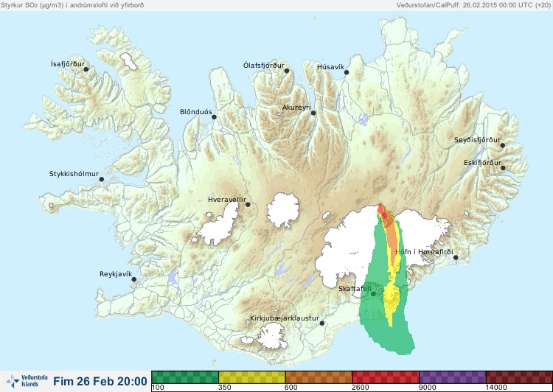Select the Reykjavík marker dot
553x392 pixels.
[x=134, y=279]
